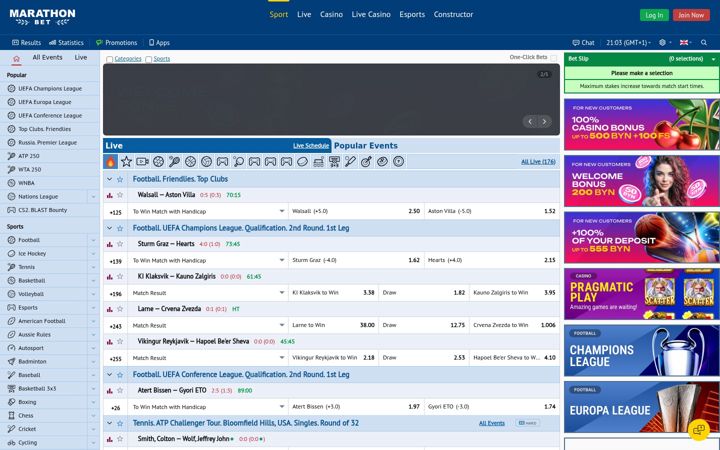
Task: Open statistics chart for Sturm Graz – Hearts
Action: pos(109,244)
